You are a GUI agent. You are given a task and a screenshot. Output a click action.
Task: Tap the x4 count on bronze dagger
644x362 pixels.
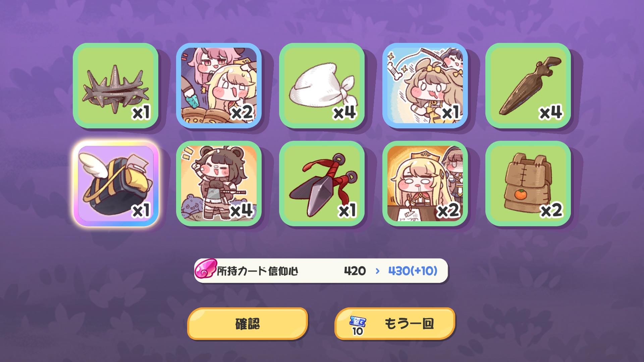550,112
